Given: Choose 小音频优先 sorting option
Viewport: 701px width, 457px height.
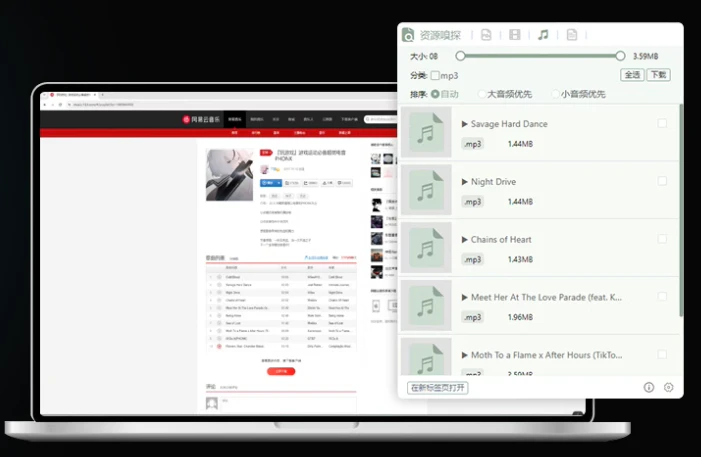Looking at the screenshot, I should tap(554, 94).
